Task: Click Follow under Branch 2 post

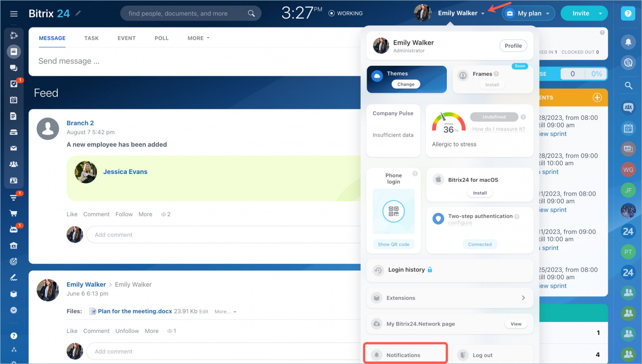Action: [124, 214]
